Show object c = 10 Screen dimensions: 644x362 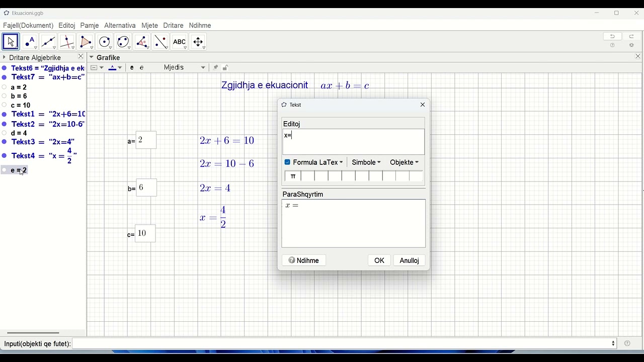[4, 105]
